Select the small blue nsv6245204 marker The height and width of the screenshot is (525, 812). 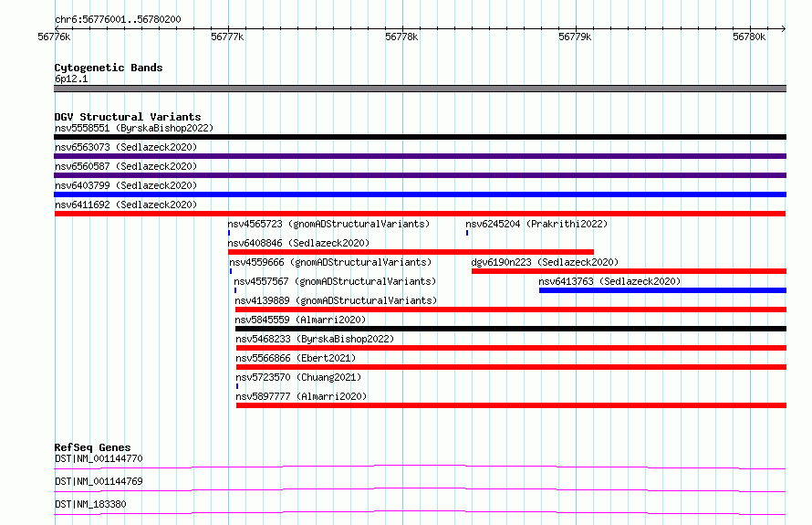coord(467,233)
